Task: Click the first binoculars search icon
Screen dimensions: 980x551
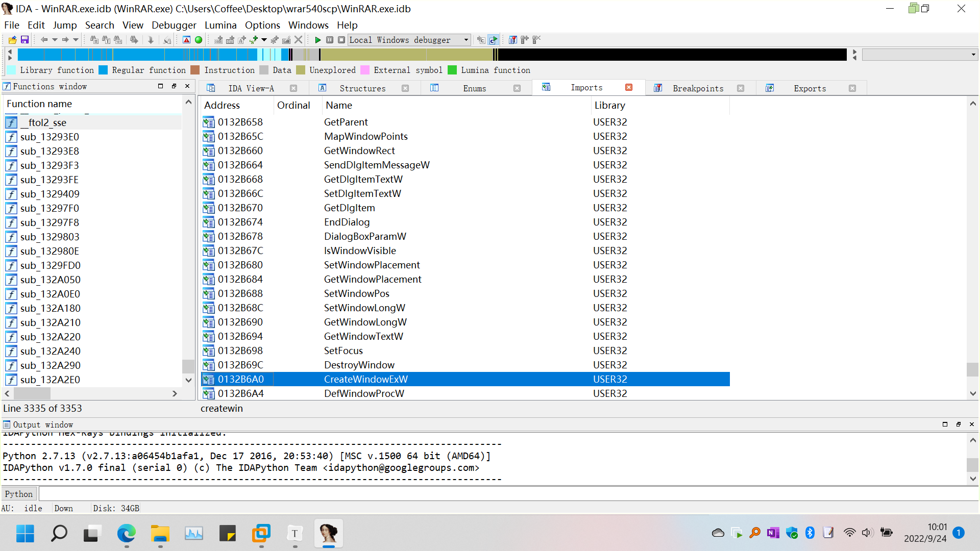Action: [94, 40]
